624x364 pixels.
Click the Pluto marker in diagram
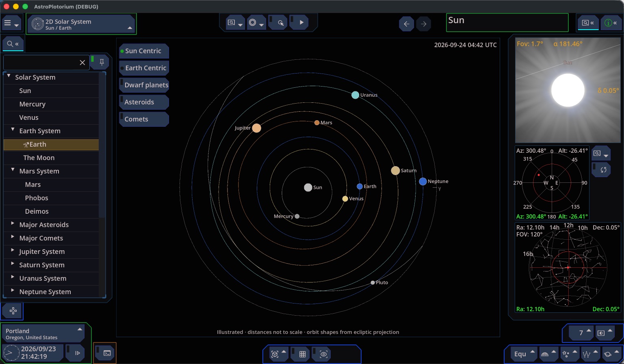[x=373, y=283]
